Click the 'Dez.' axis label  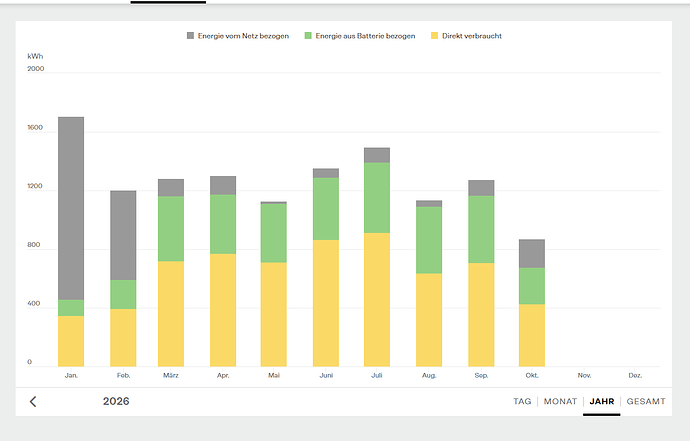click(635, 375)
